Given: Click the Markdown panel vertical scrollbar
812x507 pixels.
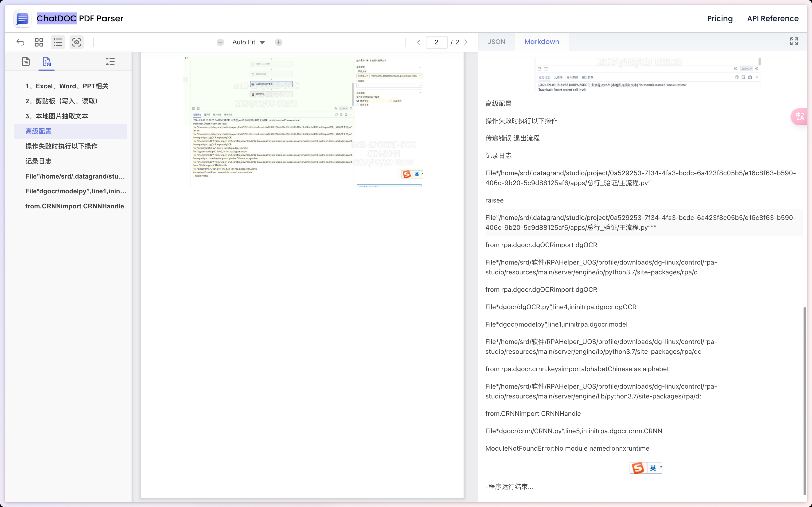Looking at the screenshot, I should [805, 401].
